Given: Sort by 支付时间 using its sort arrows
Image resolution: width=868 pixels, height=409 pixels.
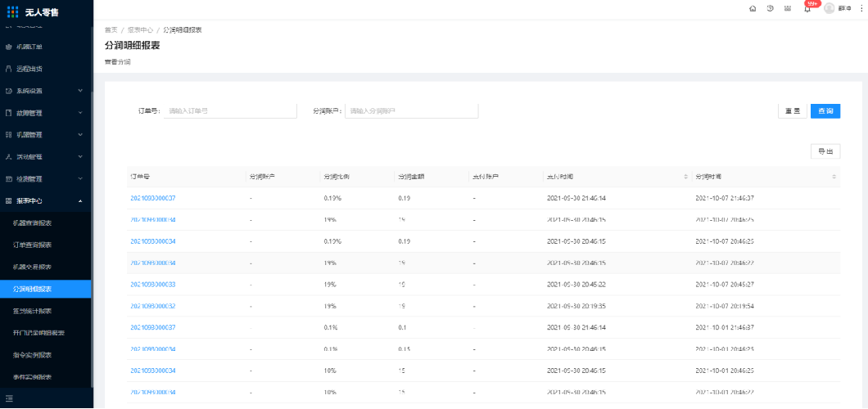Looking at the screenshot, I should pyautogui.click(x=686, y=177).
